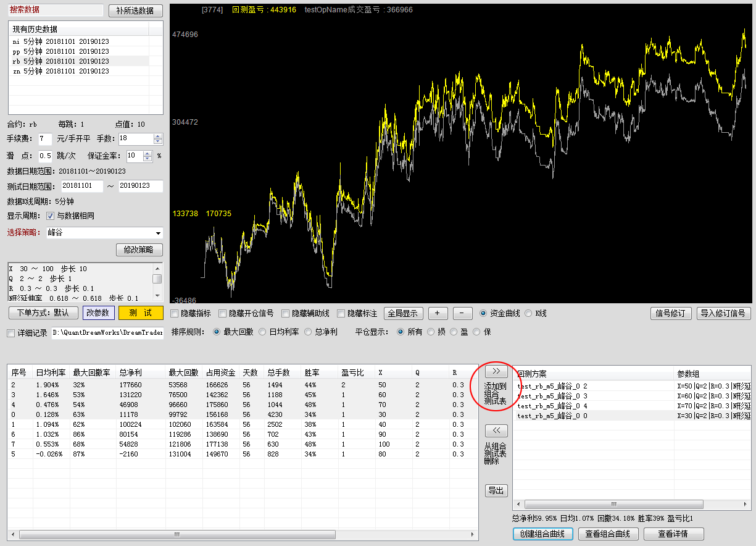Focus the 搜索数据 search field
This screenshot has height=546, width=756.
click(x=56, y=10)
